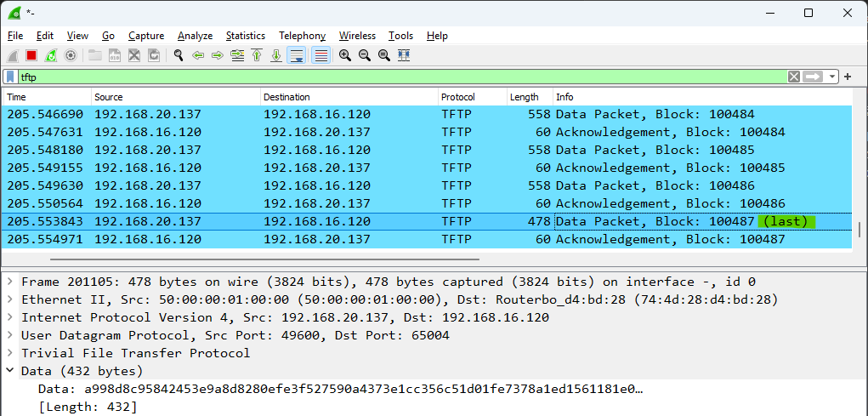This screenshot has height=416, width=868.
Task: Click the tftp display filter field
Action: click(401, 77)
